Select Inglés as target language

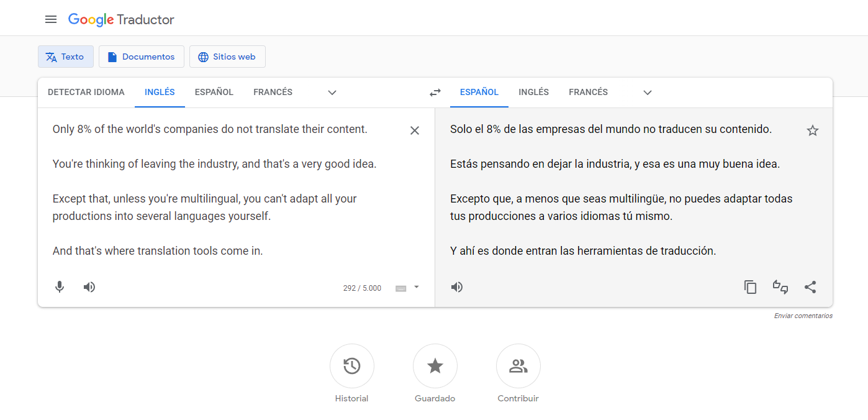click(x=534, y=92)
